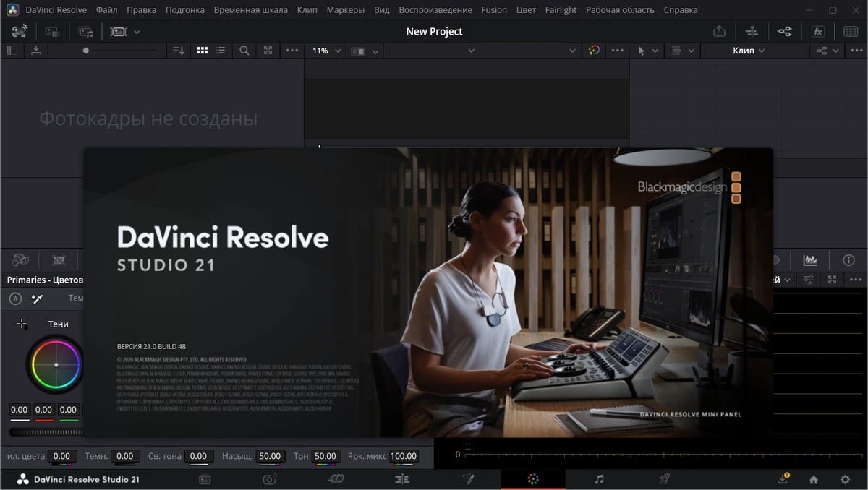The width and height of the screenshot is (868, 490).
Task: Open viewer options three-dot menu
Action: (618, 51)
